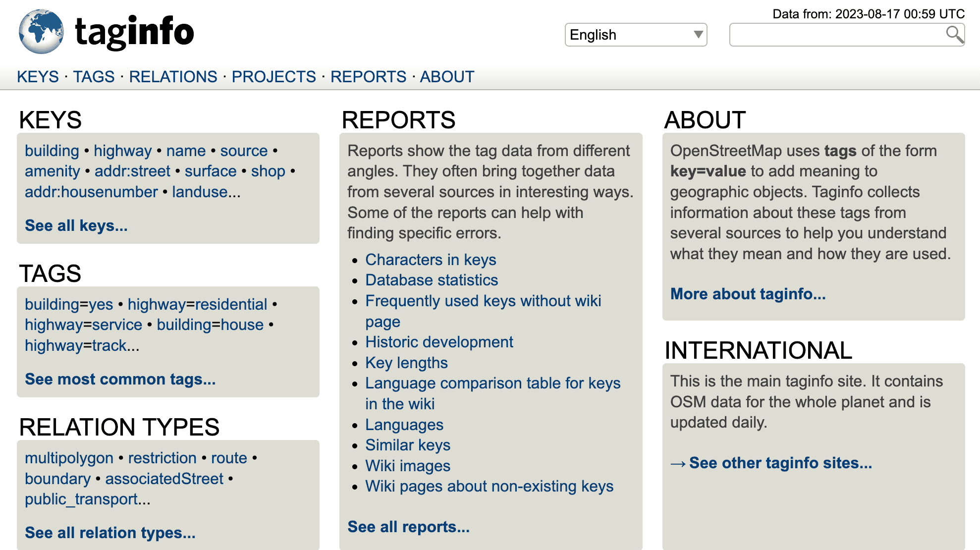Click the taginfo site title text
Screen dimensions: 980x550
134,32
